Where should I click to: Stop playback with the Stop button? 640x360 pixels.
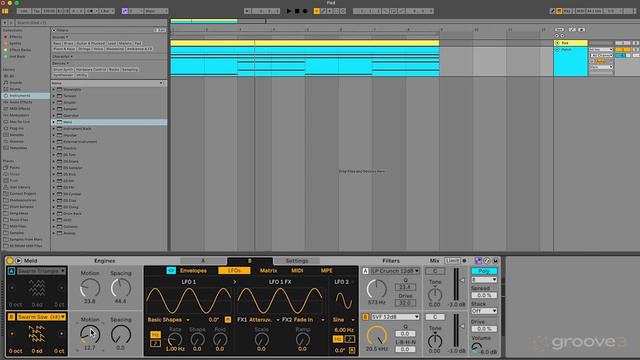[297, 11]
